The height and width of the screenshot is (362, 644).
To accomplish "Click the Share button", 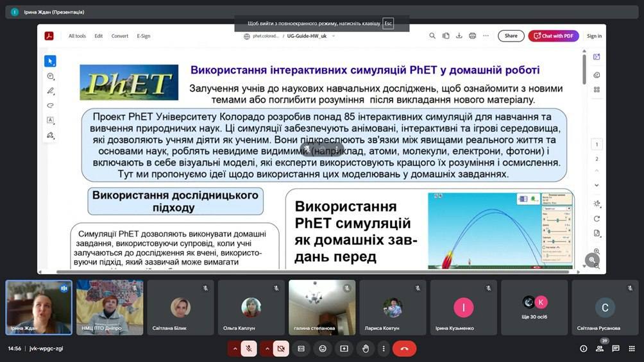I will (511, 36).
